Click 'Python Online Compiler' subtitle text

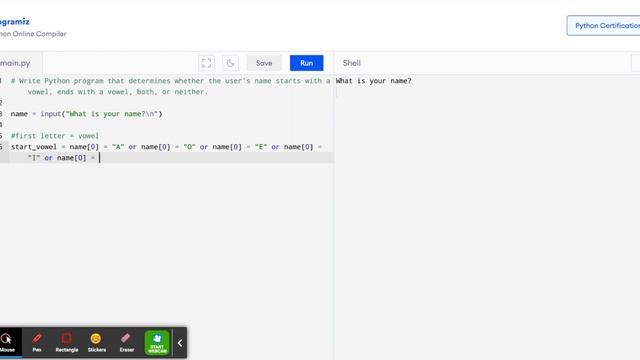coord(33,34)
